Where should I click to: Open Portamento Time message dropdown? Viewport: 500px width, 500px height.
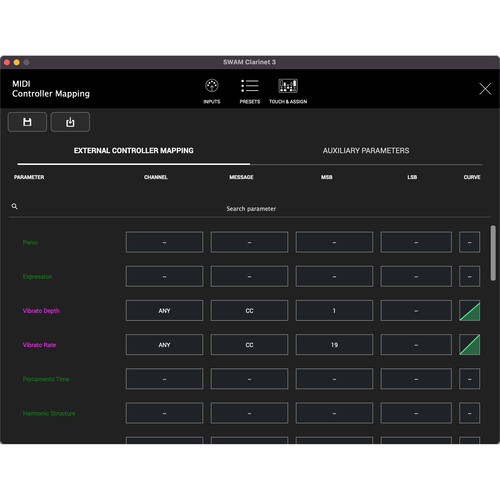249,379
